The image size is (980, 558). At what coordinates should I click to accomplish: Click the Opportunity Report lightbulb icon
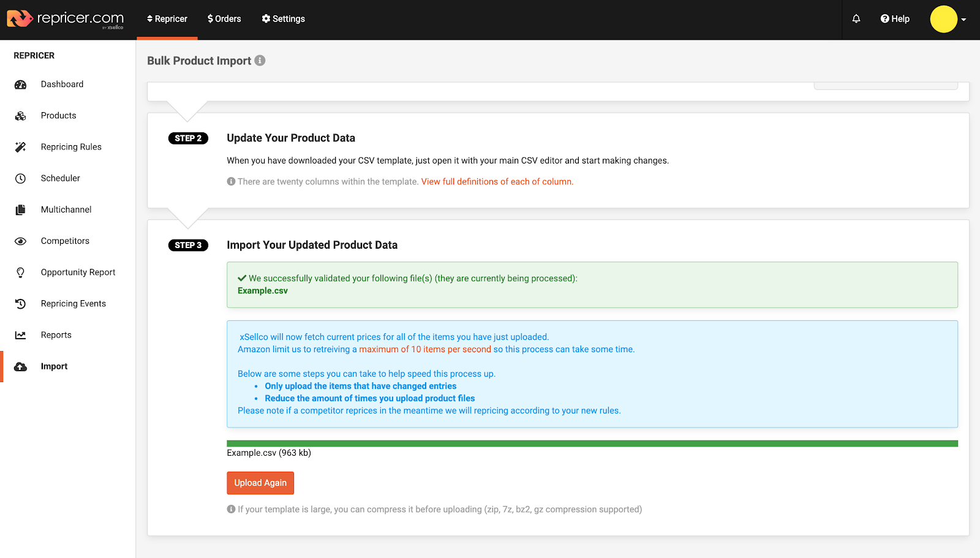click(x=21, y=273)
